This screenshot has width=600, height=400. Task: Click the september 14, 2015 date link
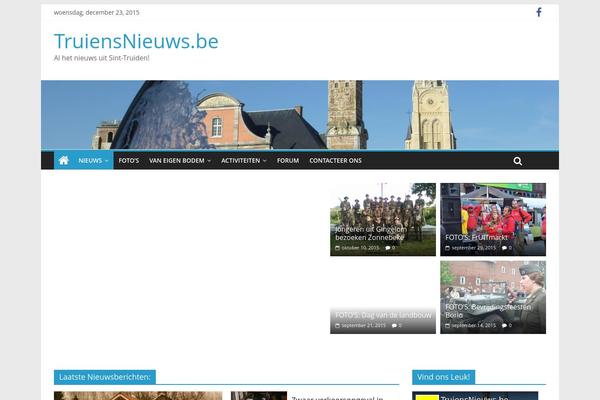(473, 326)
